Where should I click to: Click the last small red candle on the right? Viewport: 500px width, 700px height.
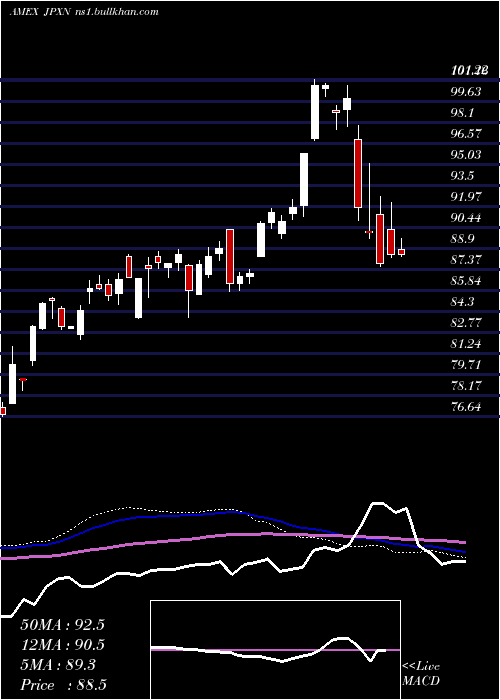pos(401,252)
